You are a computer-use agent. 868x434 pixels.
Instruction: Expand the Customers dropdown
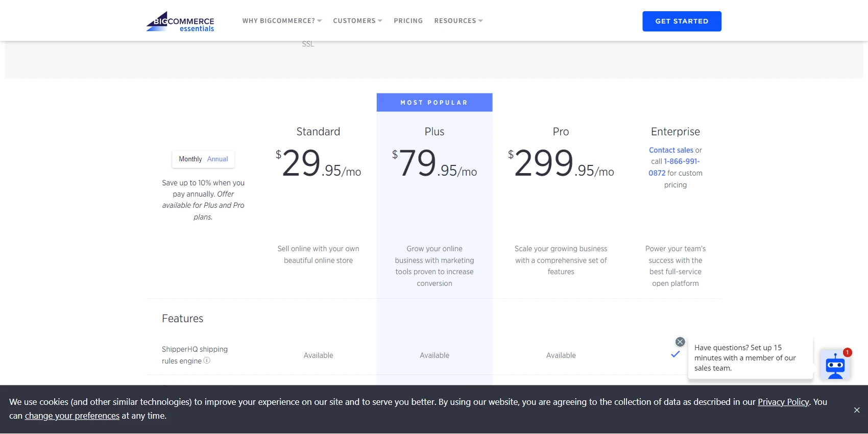(x=357, y=21)
